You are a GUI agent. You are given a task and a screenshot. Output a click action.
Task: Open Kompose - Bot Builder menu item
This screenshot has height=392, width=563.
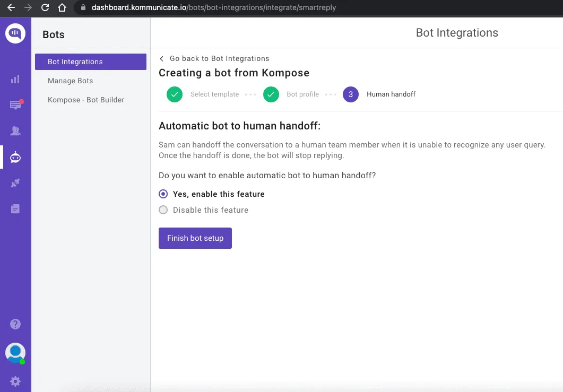click(x=86, y=100)
